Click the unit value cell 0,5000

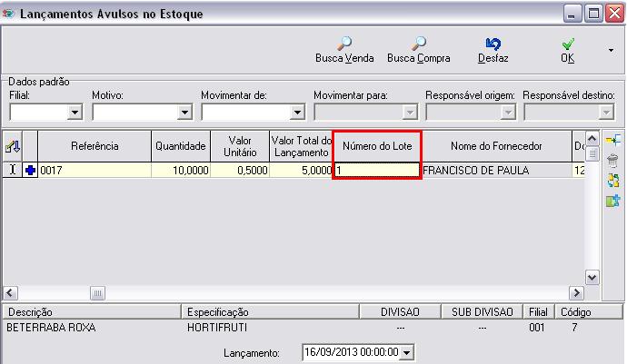(x=240, y=171)
